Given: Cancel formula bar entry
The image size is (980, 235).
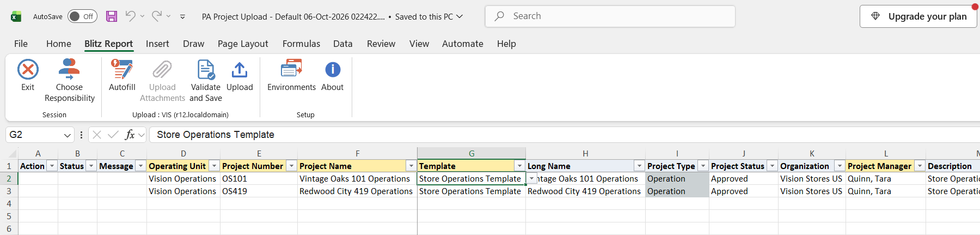Looking at the screenshot, I should point(97,135).
